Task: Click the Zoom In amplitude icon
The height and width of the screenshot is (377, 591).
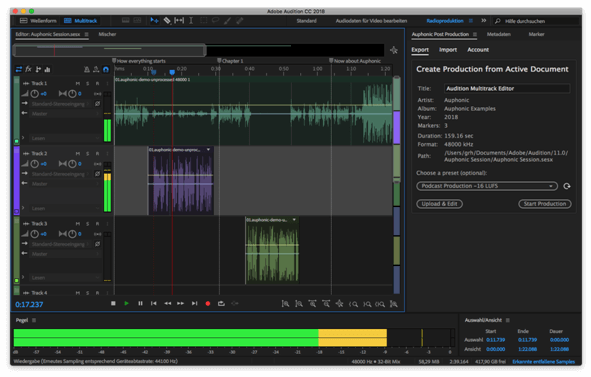Action: tap(285, 304)
